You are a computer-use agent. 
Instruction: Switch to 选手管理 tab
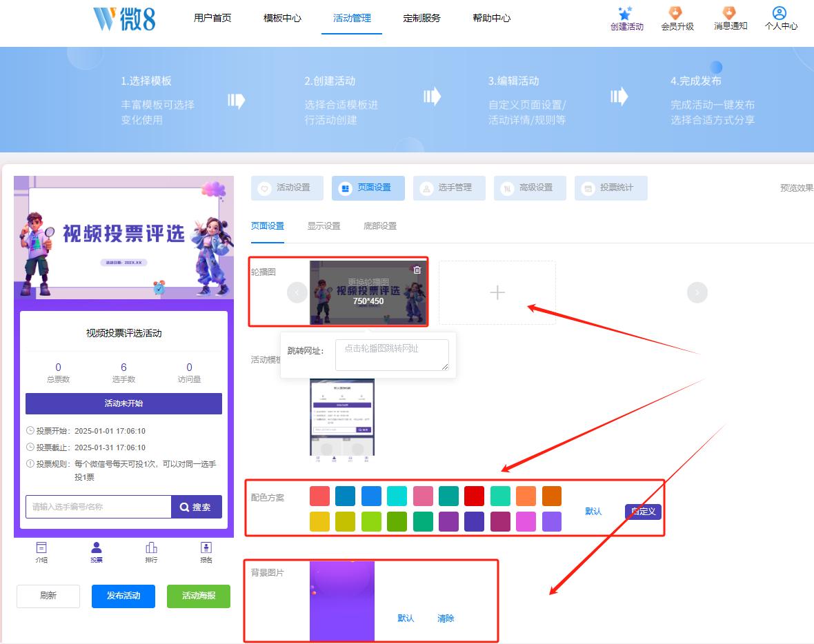pos(449,188)
